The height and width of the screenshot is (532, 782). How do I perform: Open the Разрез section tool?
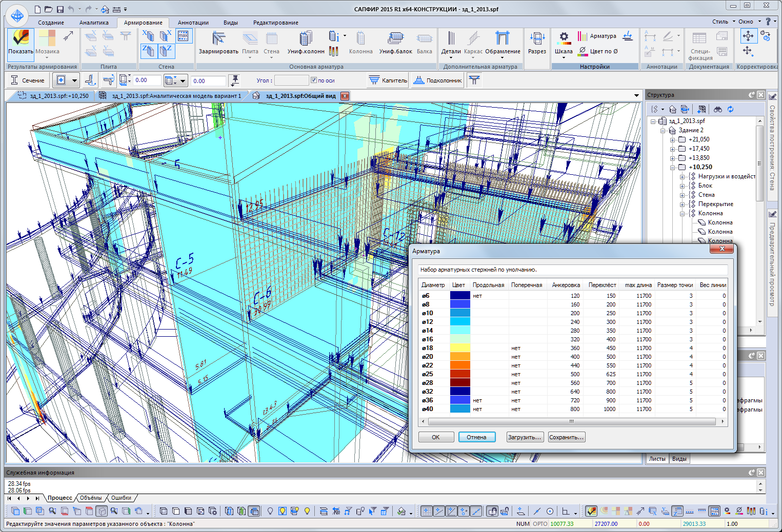click(x=537, y=39)
